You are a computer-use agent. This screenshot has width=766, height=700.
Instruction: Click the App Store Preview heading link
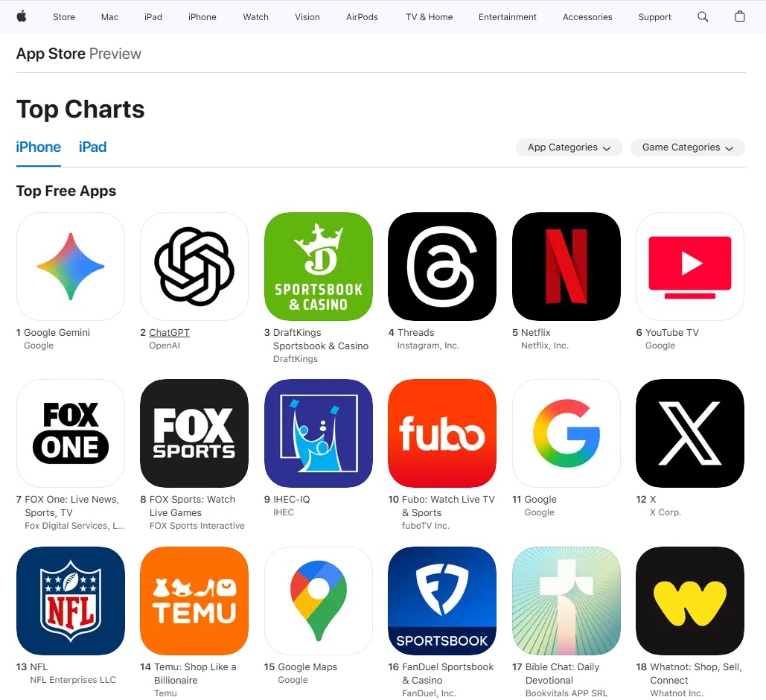click(79, 54)
